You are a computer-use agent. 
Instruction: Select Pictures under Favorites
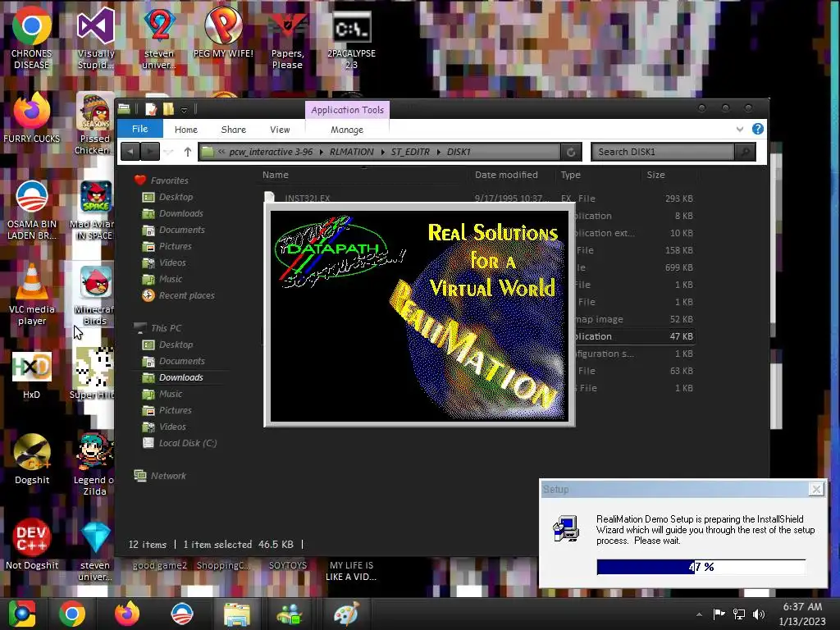[176, 246]
